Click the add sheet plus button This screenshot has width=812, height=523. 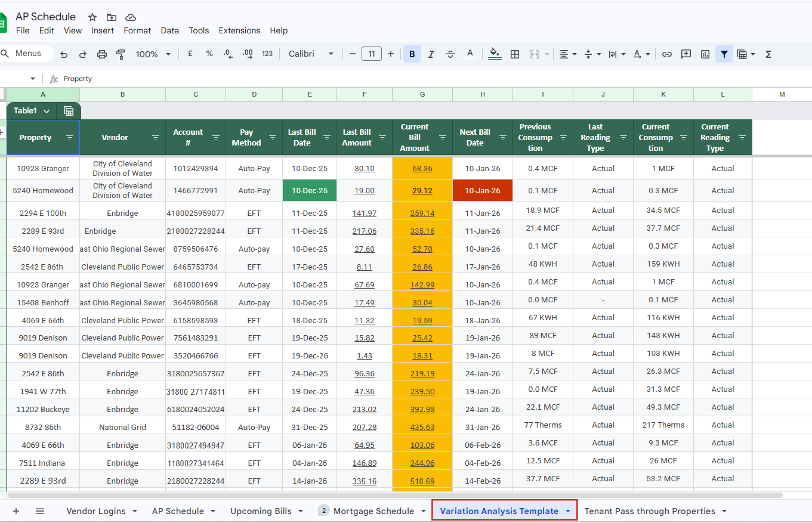tap(16, 511)
